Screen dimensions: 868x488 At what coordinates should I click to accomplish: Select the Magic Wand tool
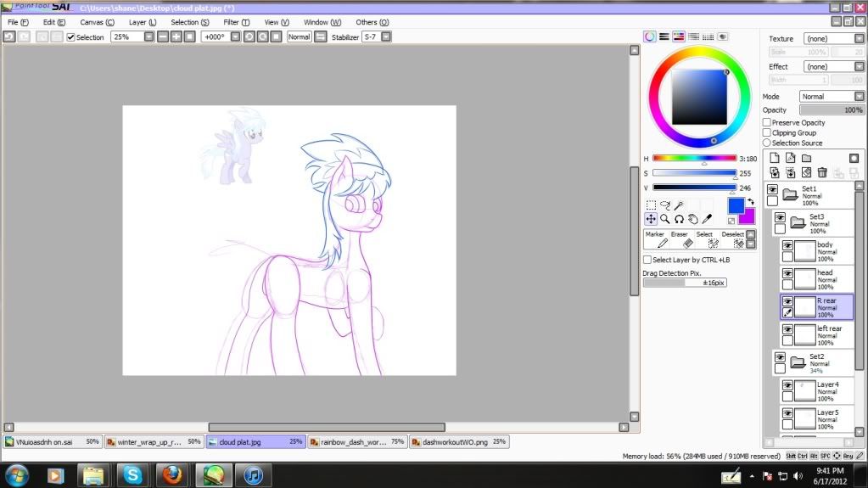679,205
